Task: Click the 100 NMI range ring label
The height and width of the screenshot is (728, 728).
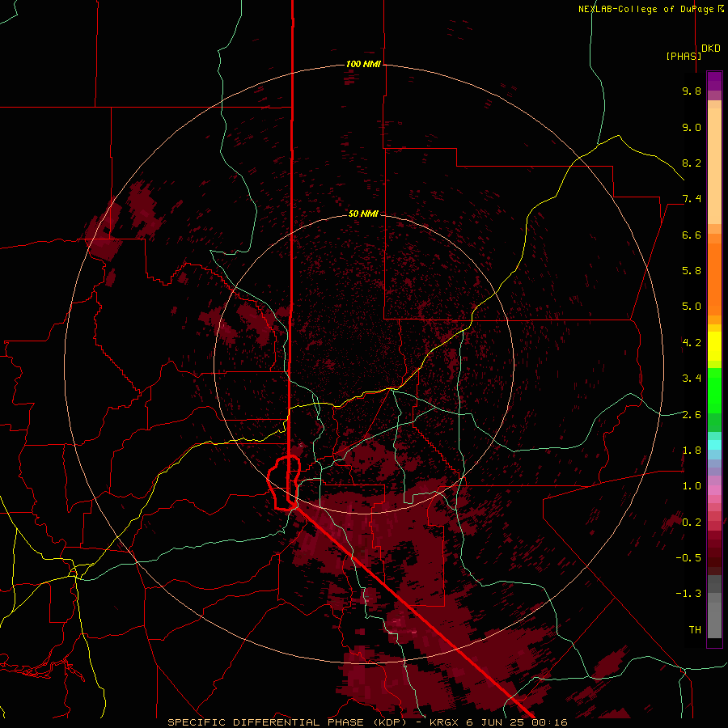Action: [x=363, y=64]
